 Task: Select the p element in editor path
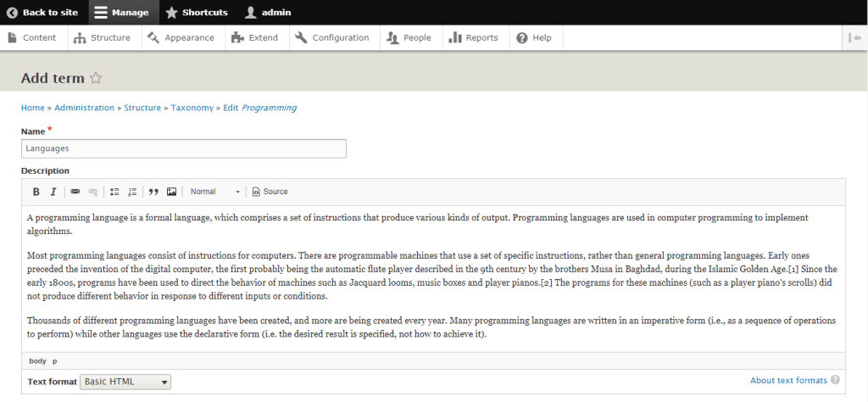pyautogui.click(x=55, y=361)
